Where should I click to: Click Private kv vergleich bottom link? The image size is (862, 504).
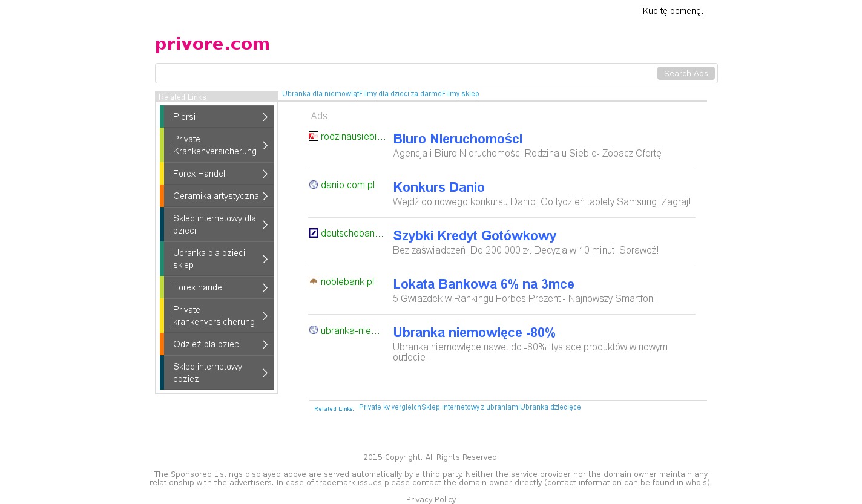(390, 407)
